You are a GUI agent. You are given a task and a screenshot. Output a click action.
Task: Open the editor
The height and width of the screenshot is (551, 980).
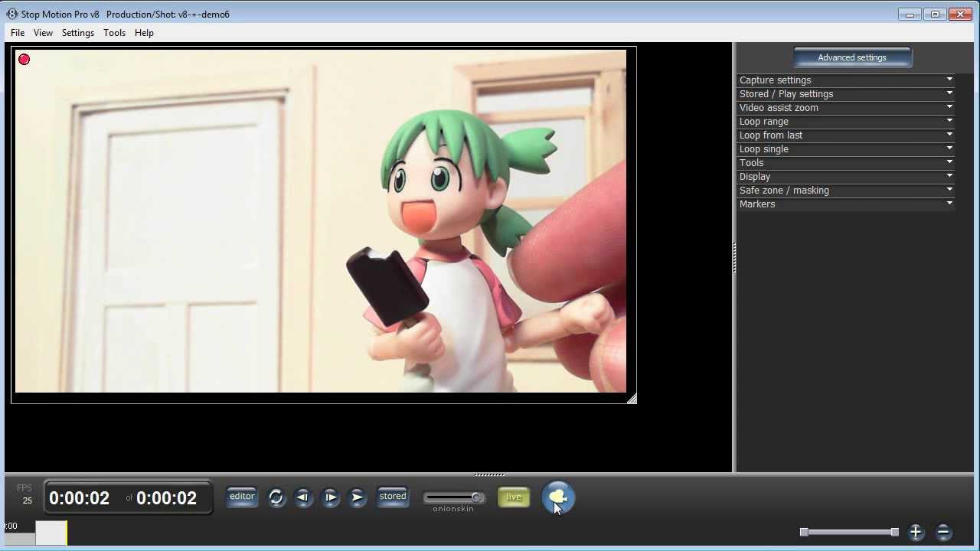click(242, 497)
